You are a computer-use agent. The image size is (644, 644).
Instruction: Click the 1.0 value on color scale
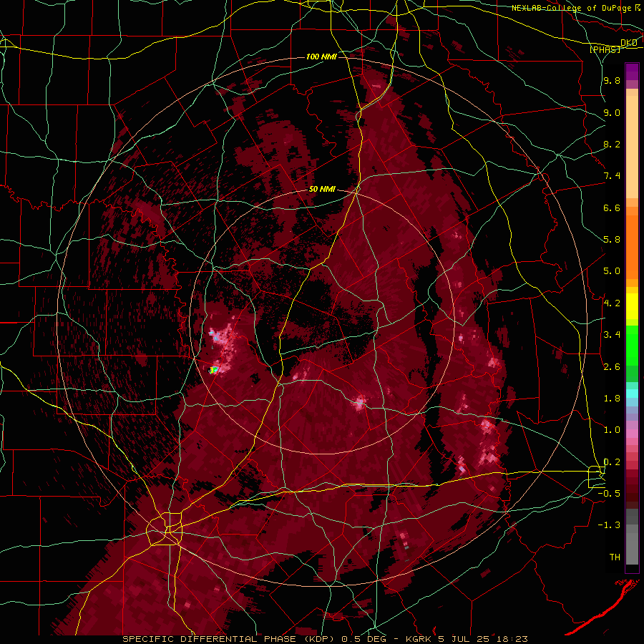pos(612,430)
